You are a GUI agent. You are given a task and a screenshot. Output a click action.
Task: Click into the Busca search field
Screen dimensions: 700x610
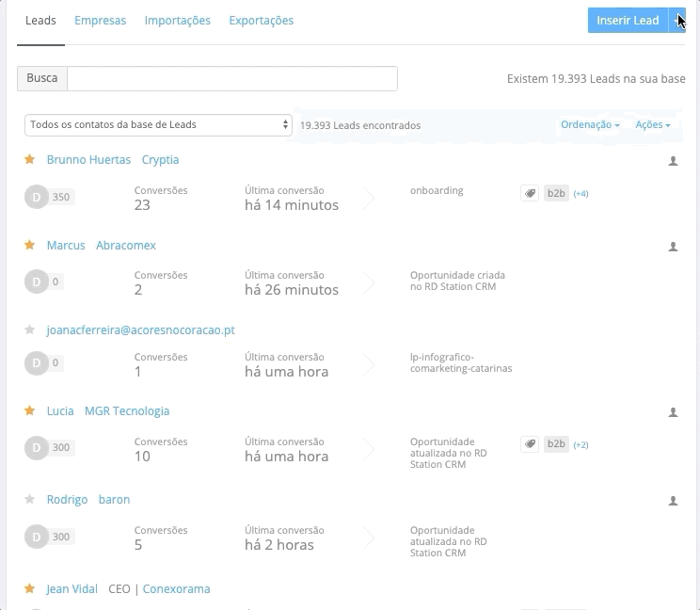pos(231,78)
